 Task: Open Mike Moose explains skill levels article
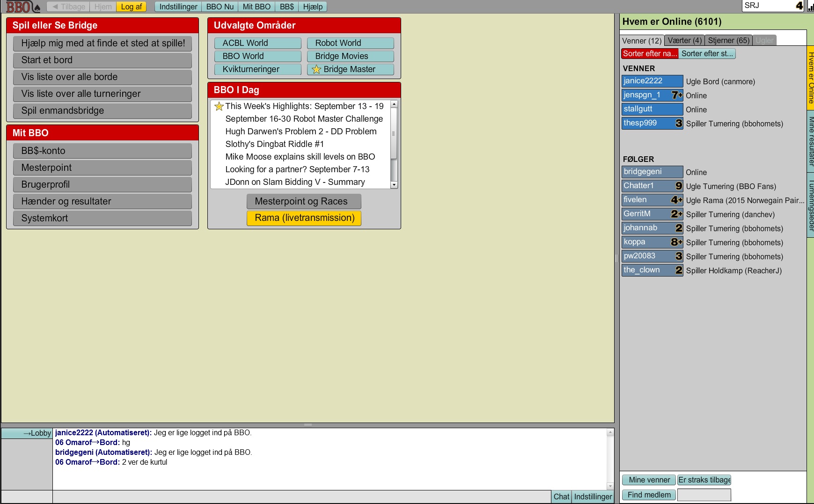[300, 157]
